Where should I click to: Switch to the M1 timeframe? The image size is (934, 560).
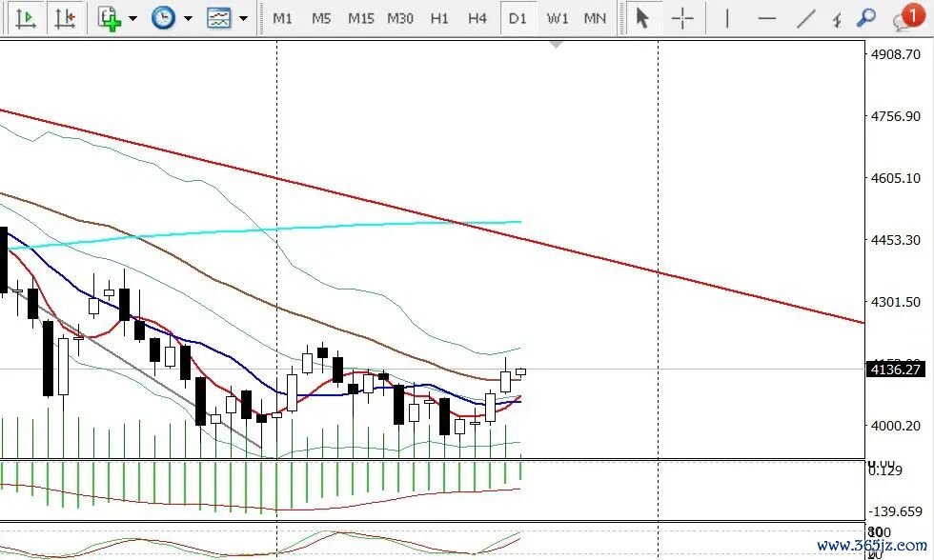click(x=282, y=18)
